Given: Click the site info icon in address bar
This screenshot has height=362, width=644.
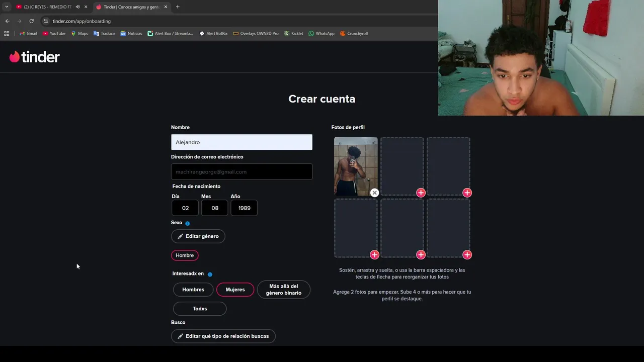Looking at the screenshot, I should pos(46,21).
